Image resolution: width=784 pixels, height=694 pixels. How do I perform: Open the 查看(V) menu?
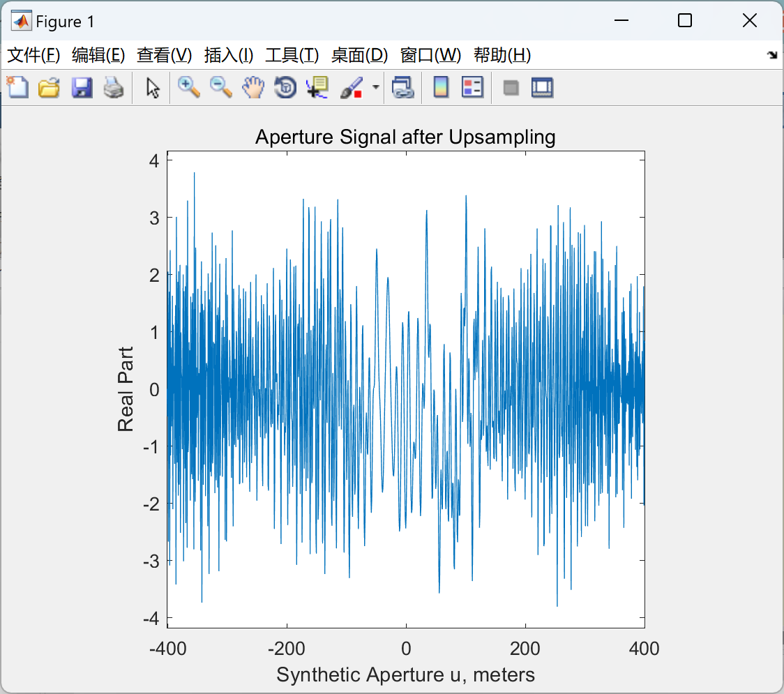[164, 55]
